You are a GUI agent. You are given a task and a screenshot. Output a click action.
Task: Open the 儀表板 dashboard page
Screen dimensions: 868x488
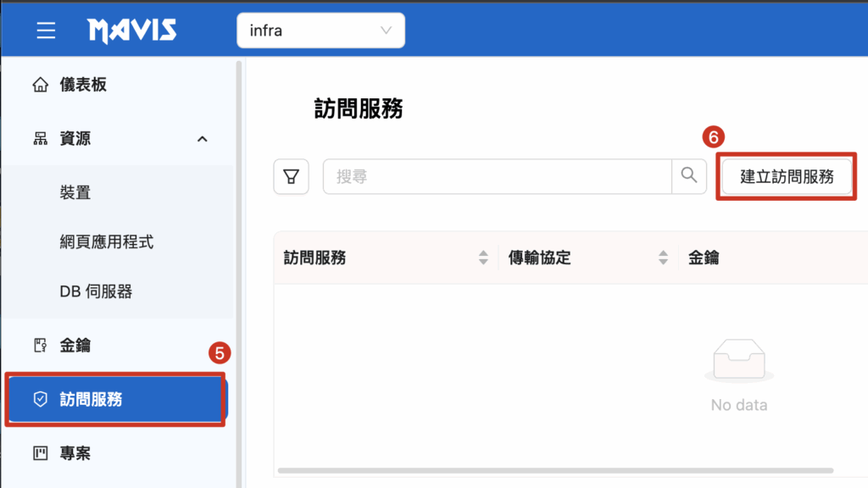[x=83, y=85]
